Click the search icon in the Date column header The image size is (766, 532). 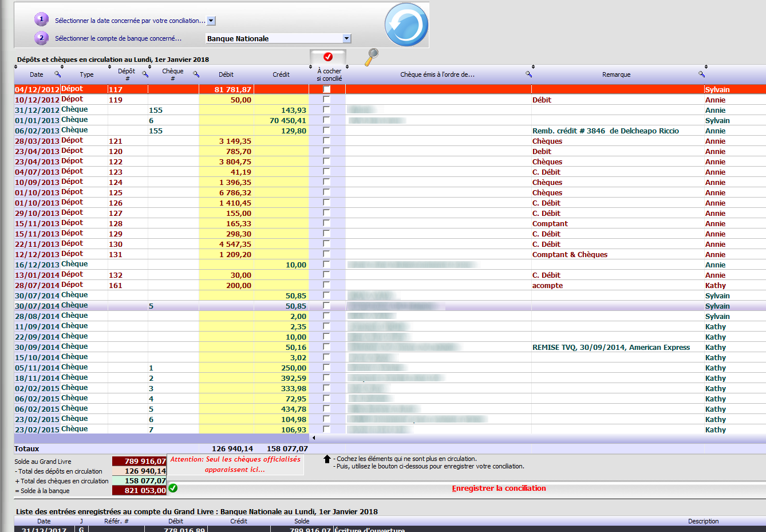57,74
